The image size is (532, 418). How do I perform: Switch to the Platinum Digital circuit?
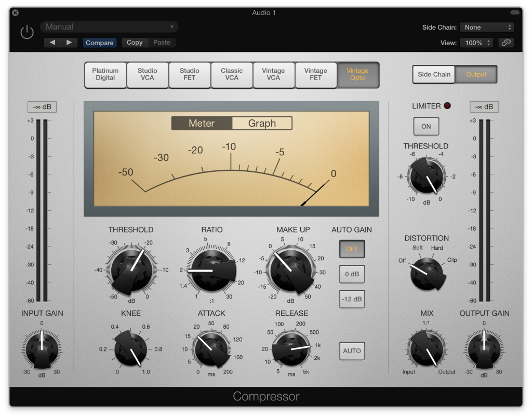point(105,75)
